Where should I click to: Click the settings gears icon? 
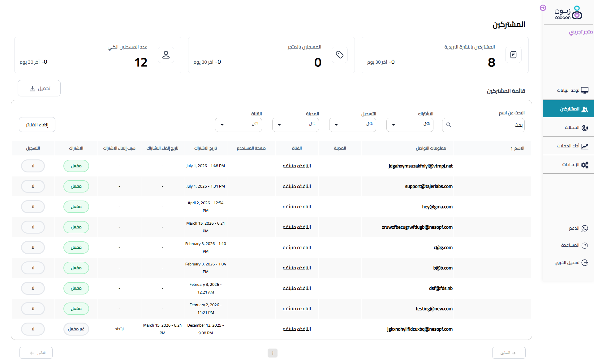point(585,165)
